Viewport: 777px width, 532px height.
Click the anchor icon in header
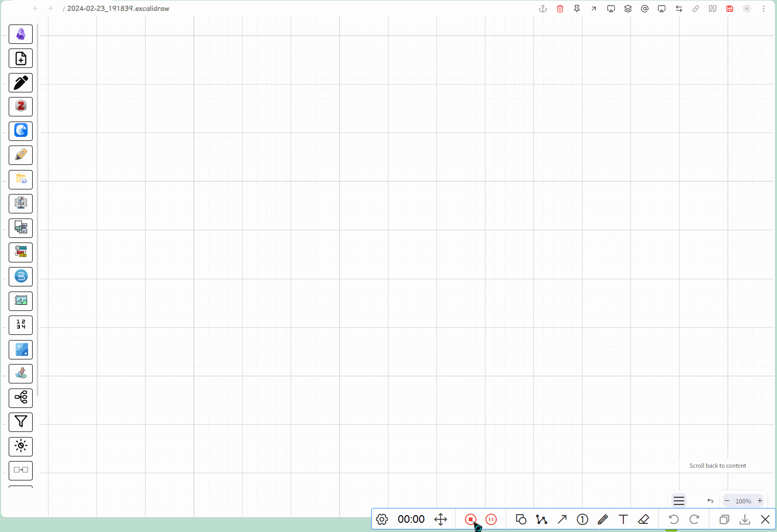click(x=543, y=9)
